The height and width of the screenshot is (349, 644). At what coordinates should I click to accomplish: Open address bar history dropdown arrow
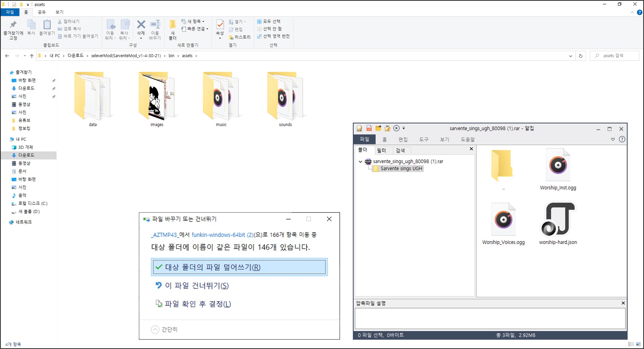coord(570,56)
